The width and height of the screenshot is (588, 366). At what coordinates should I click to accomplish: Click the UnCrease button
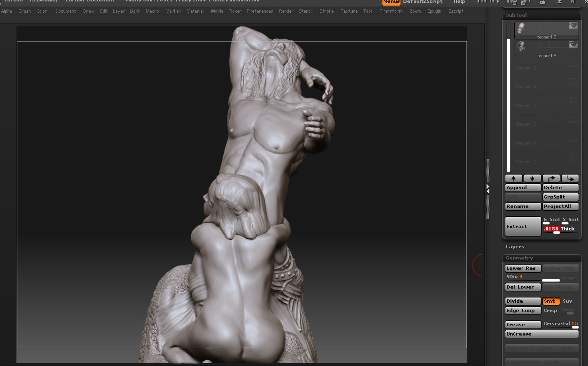[x=542, y=334]
